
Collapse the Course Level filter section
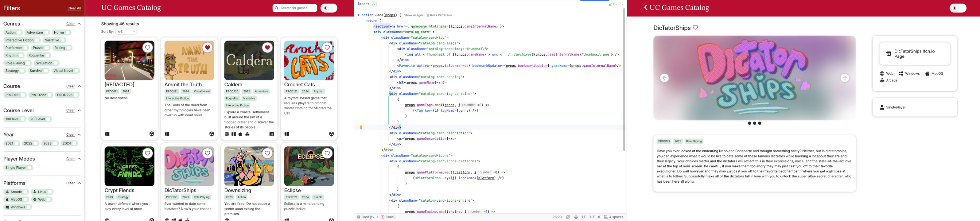(79, 110)
